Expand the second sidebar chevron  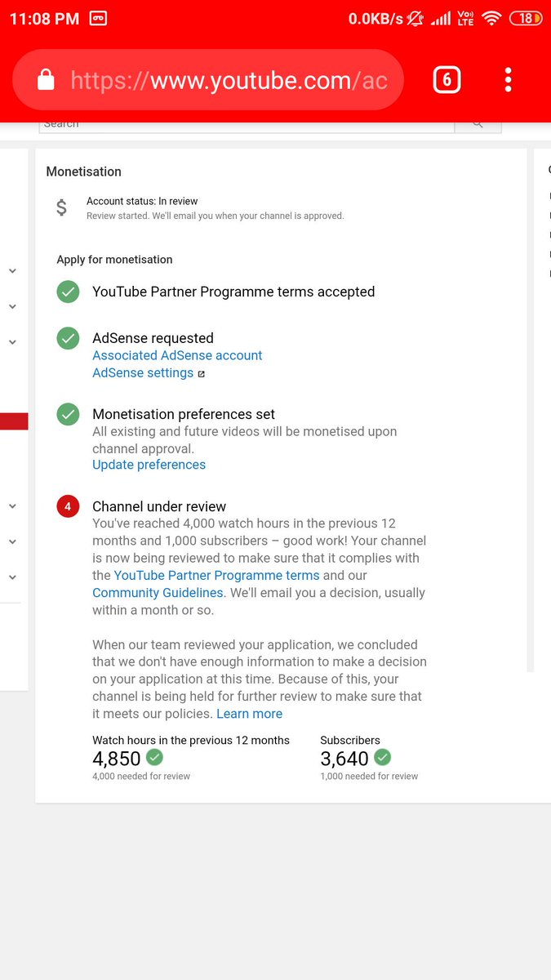12,306
